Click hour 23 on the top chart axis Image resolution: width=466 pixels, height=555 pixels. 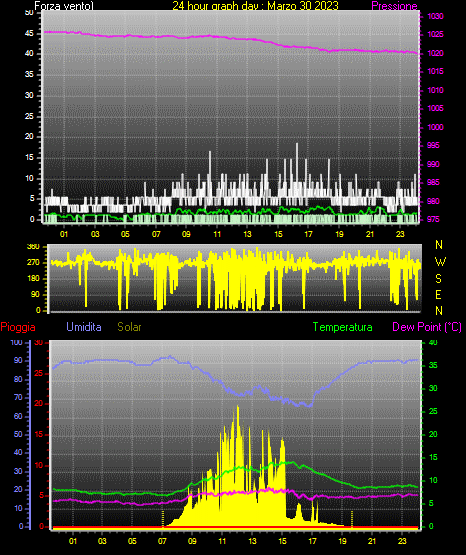point(400,234)
